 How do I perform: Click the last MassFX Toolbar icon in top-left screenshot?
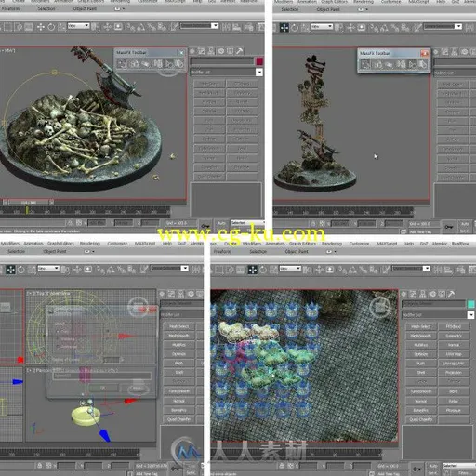tap(179, 64)
